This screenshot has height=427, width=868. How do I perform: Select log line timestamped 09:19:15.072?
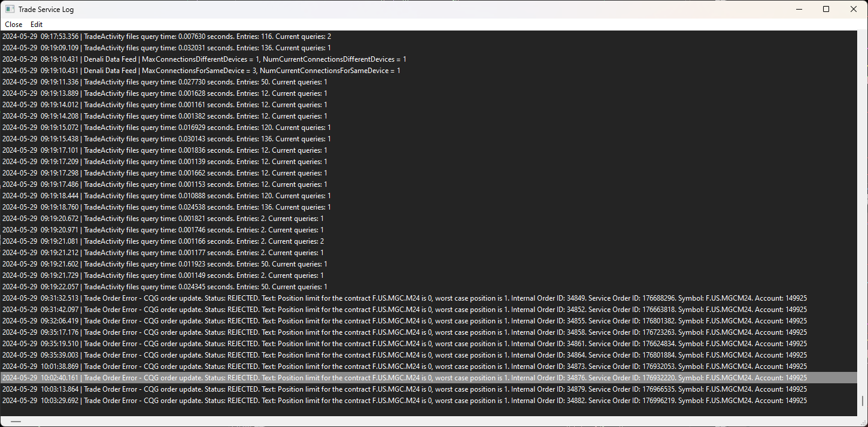(429, 128)
